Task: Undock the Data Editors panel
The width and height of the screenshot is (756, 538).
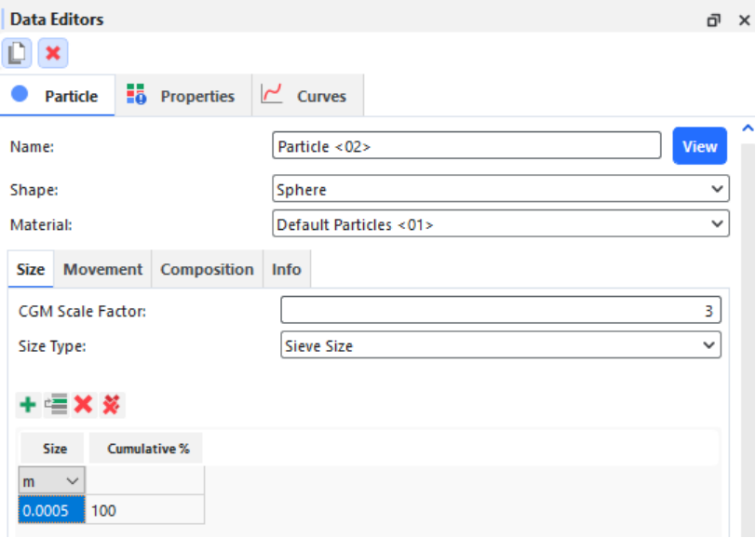Action: pyautogui.click(x=713, y=20)
